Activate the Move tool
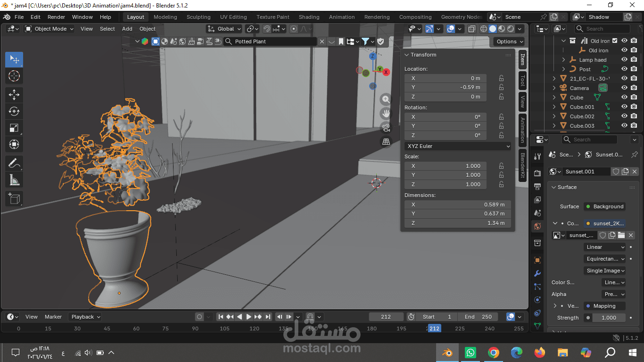The width and height of the screenshot is (644, 362). point(14,95)
